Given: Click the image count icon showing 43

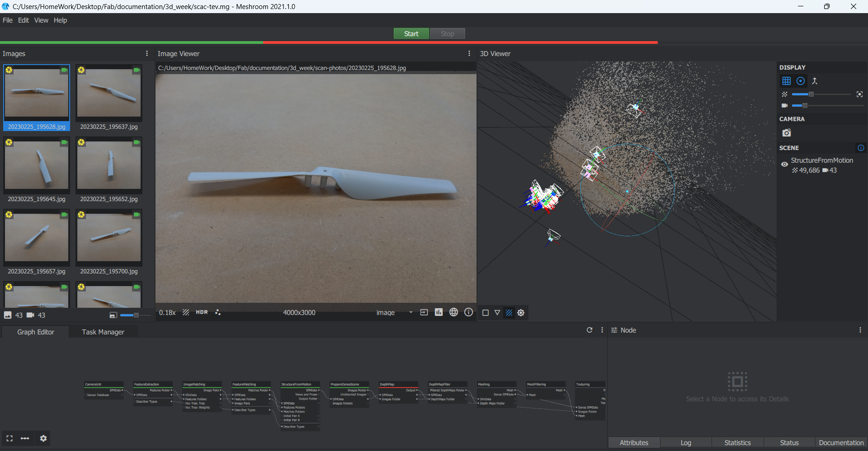Looking at the screenshot, I should point(8,315).
